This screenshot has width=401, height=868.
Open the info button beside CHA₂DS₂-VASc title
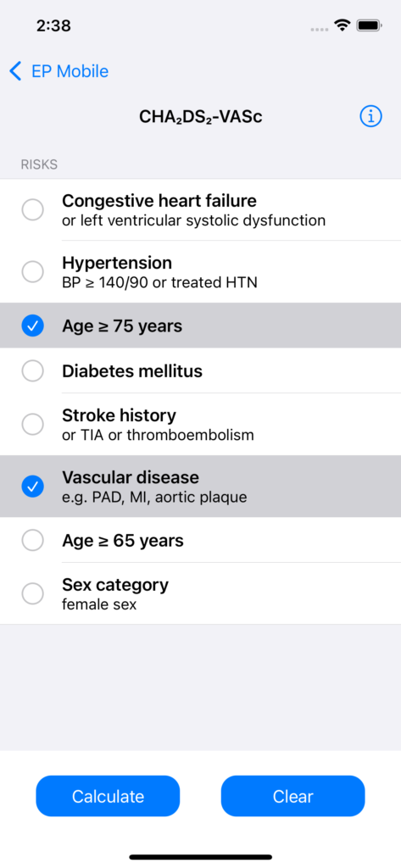tap(370, 116)
